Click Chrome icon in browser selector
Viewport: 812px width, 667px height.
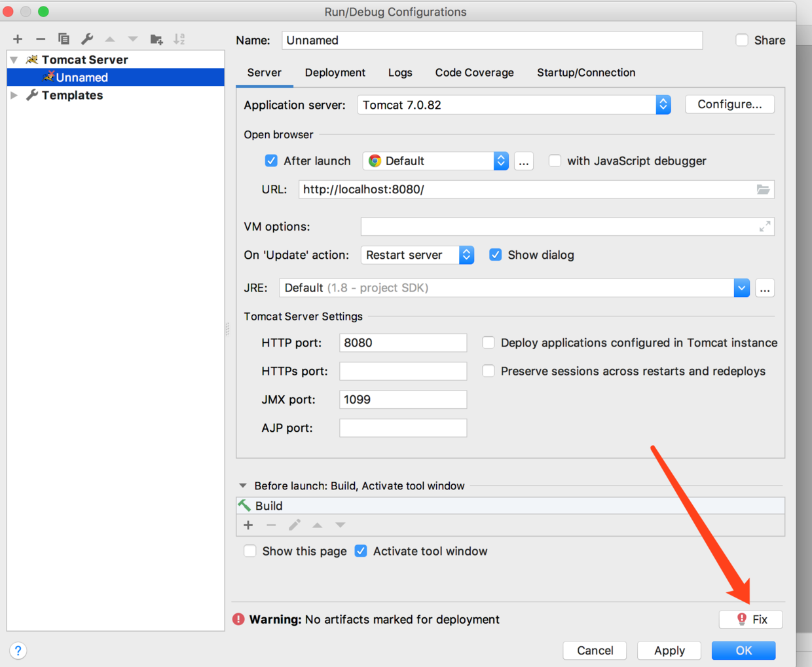(x=375, y=161)
